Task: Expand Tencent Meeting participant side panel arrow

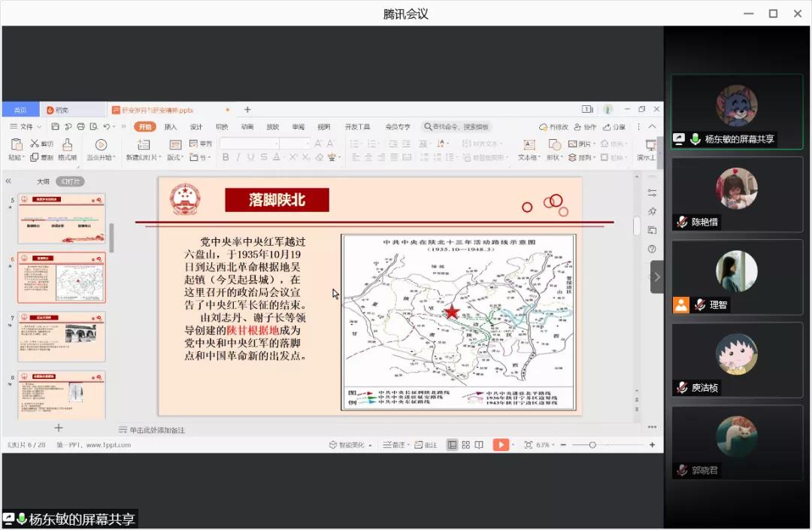Action: point(656,277)
